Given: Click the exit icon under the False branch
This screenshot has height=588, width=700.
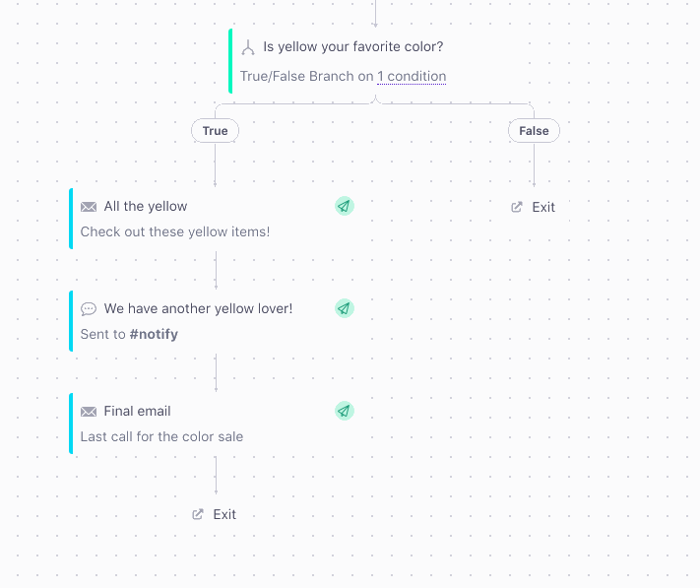Looking at the screenshot, I should tap(518, 207).
